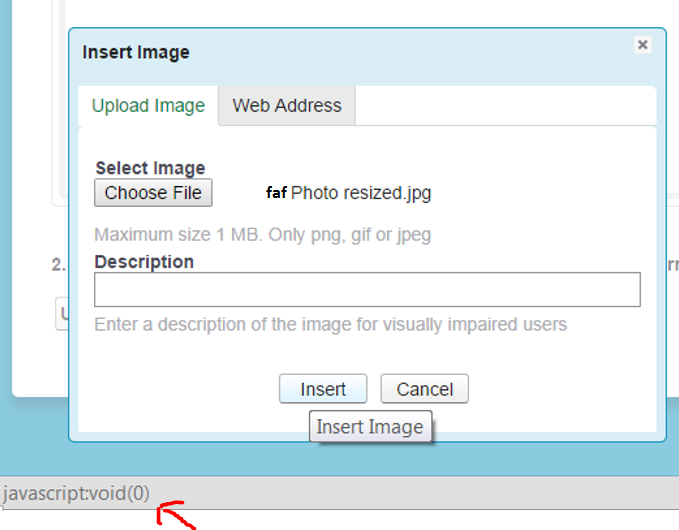Click the Insert Image tooltip
This screenshot has width=679, height=530.
tap(370, 427)
